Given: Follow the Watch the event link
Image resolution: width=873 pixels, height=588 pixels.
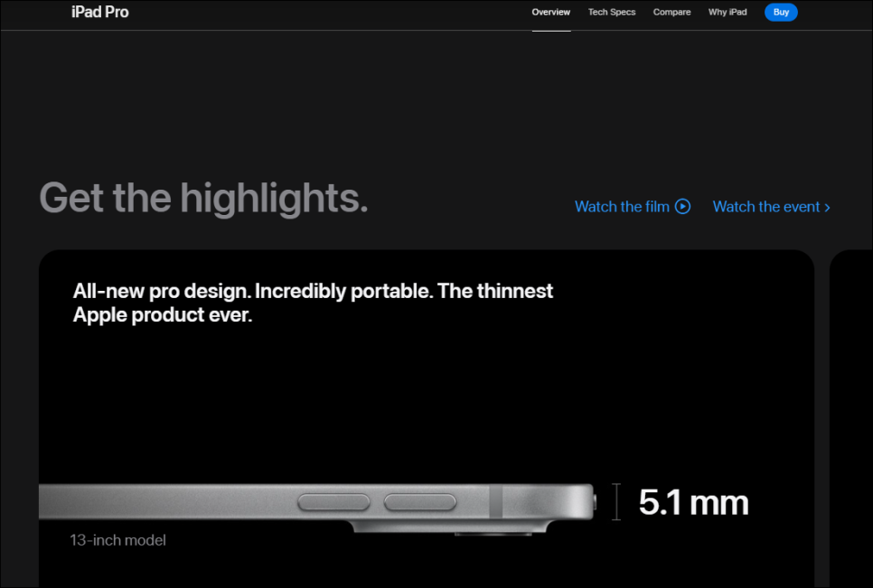Looking at the screenshot, I should point(766,207).
